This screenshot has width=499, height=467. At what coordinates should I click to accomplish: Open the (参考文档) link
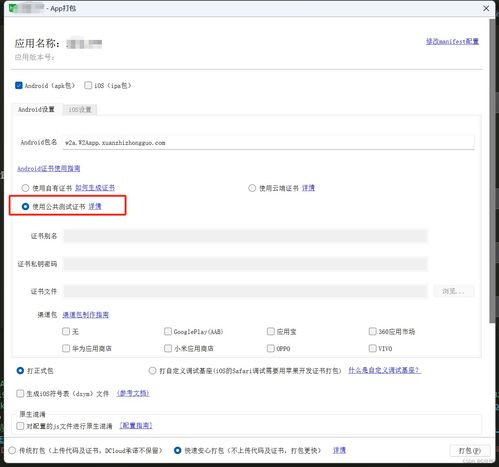coord(133,393)
